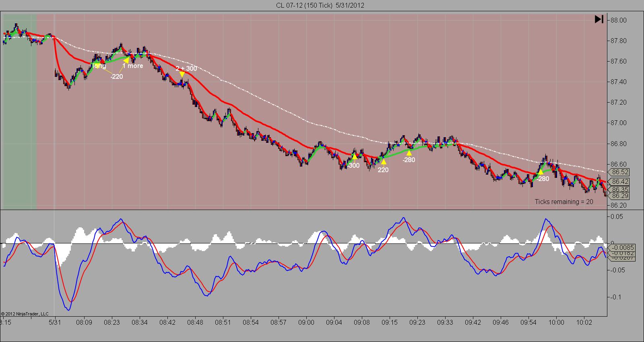The height and width of the screenshot is (342, 644).
Task: Select the '2 + 300' annotation text
Action: (186, 68)
